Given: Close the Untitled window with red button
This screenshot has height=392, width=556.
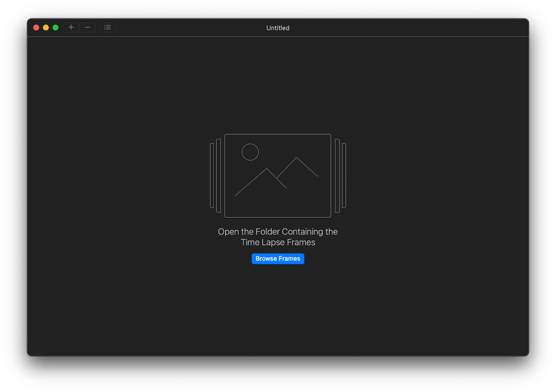Looking at the screenshot, I should pyautogui.click(x=36, y=27).
